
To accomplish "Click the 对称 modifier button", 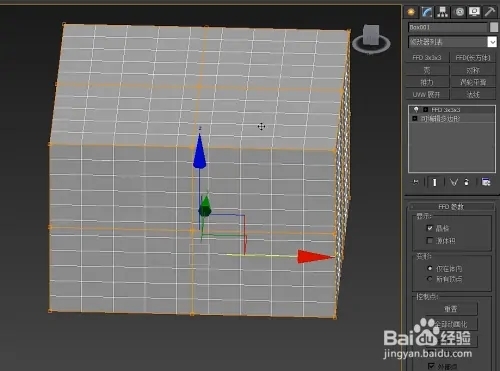I will [x=473, y=70].
